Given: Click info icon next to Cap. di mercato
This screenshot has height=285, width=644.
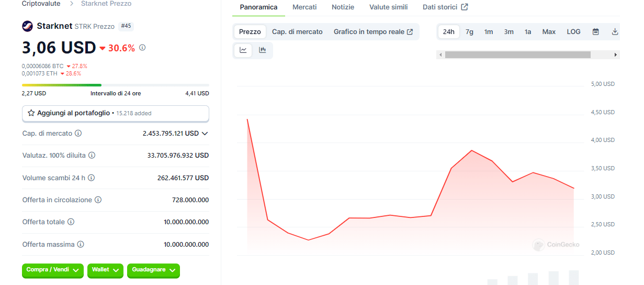Looking at the screenshot, I should click(x=78, y=134).
